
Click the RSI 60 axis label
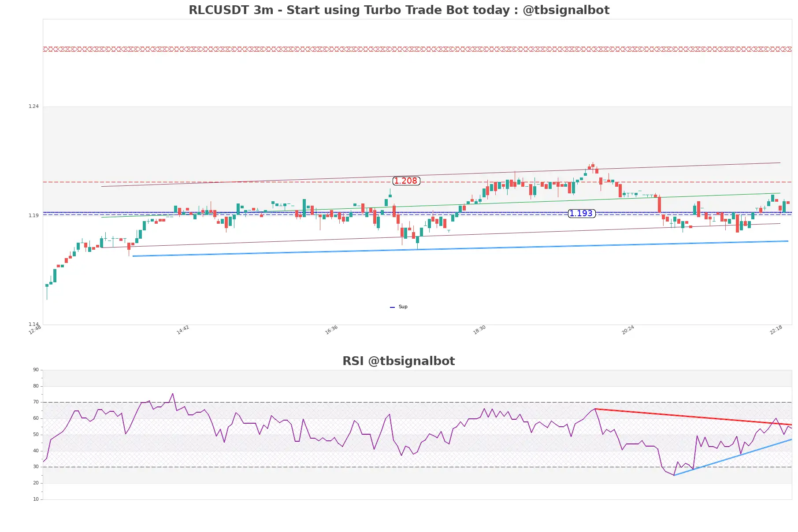[x=36, y=418]
